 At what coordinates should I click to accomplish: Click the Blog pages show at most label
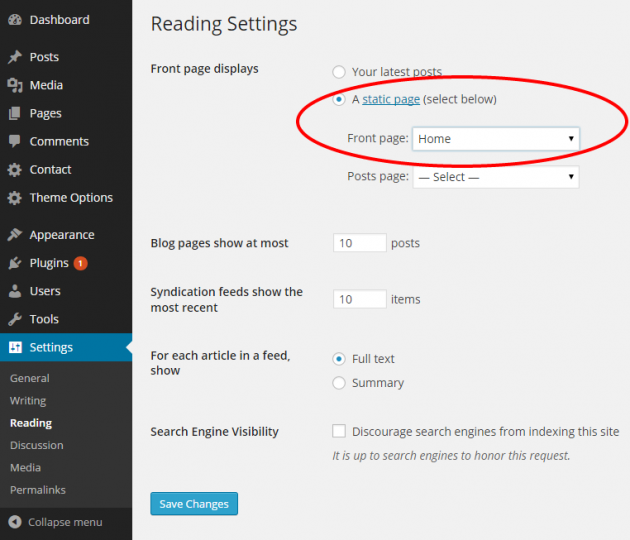point(219,243)
